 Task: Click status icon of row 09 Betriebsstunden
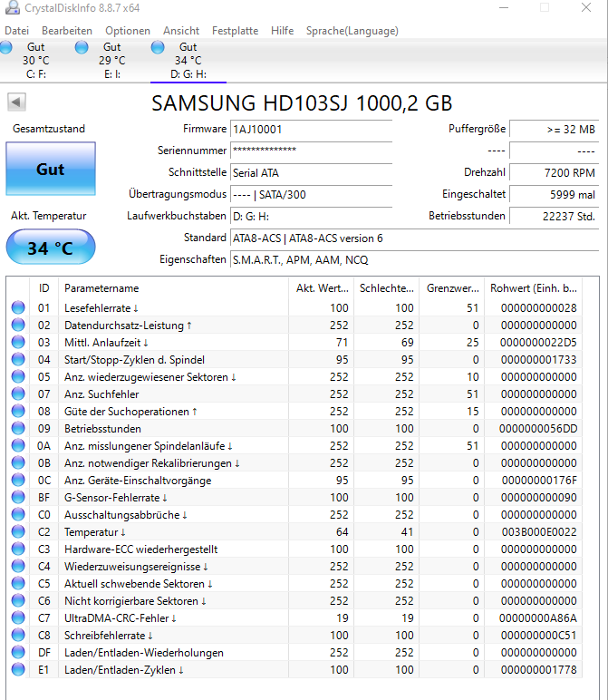[x=18, y=428]
